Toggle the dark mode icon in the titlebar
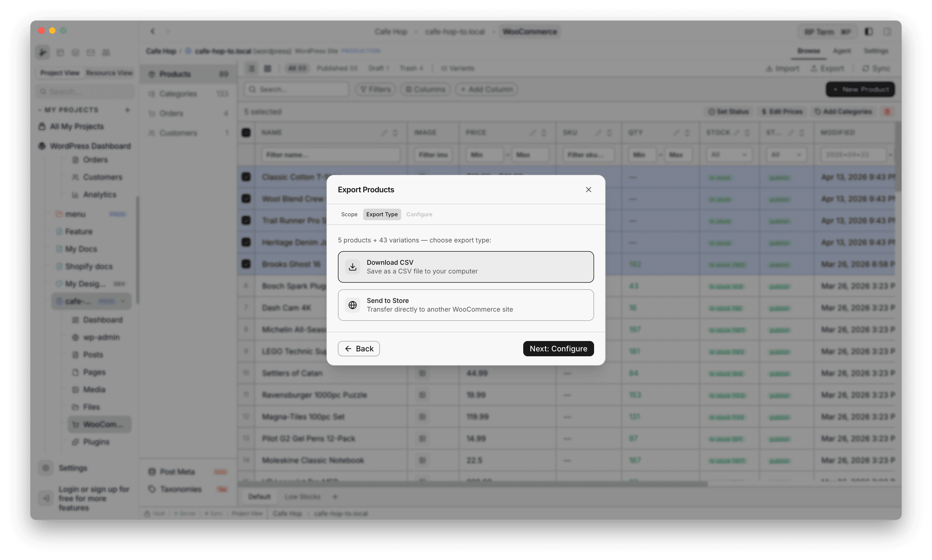 pyautogui.click(x=869, y=32)
